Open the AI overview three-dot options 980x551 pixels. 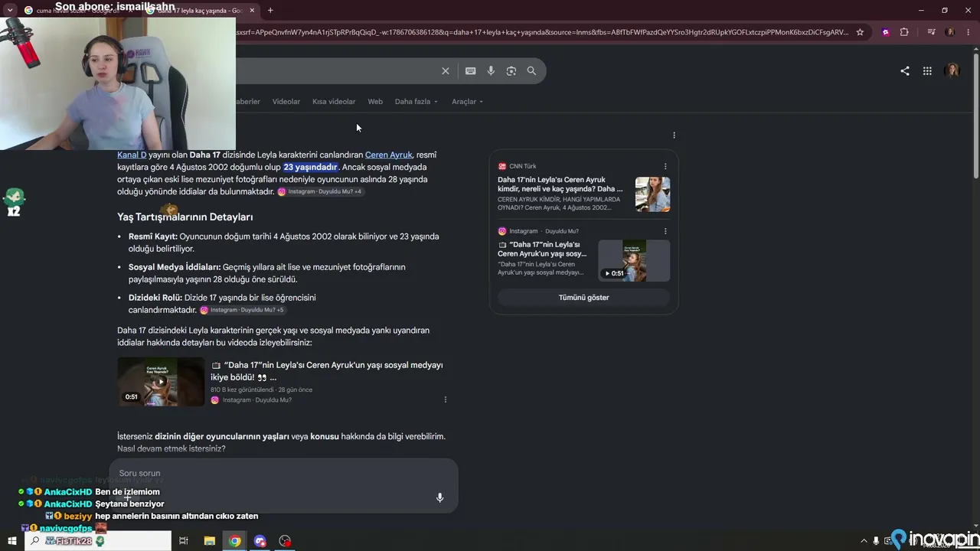tap(674, 135)
